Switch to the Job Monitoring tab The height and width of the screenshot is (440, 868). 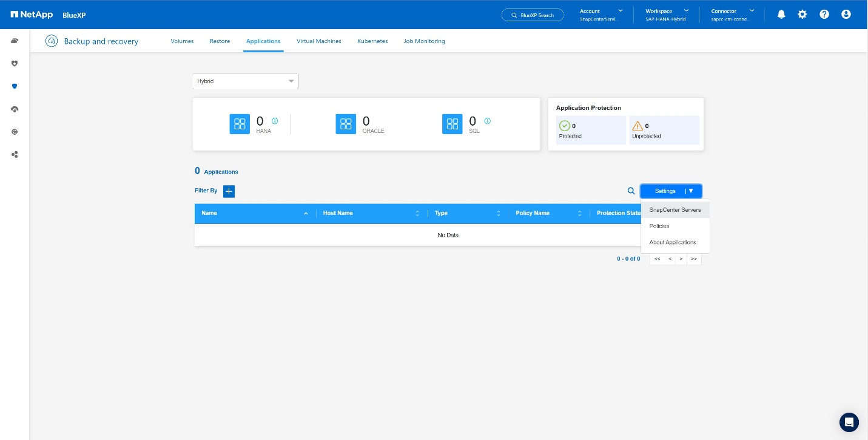pos(424,41)
